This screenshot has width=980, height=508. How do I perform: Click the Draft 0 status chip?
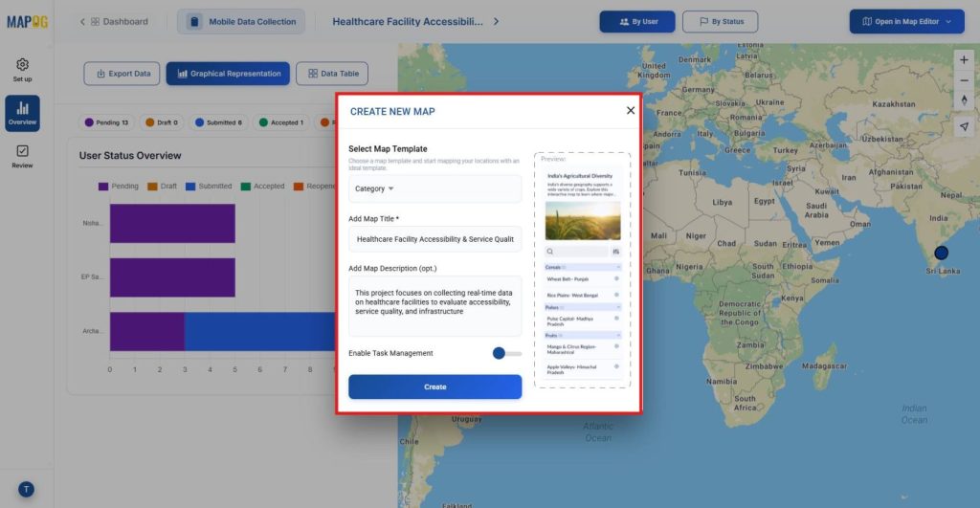coord(161,122)
